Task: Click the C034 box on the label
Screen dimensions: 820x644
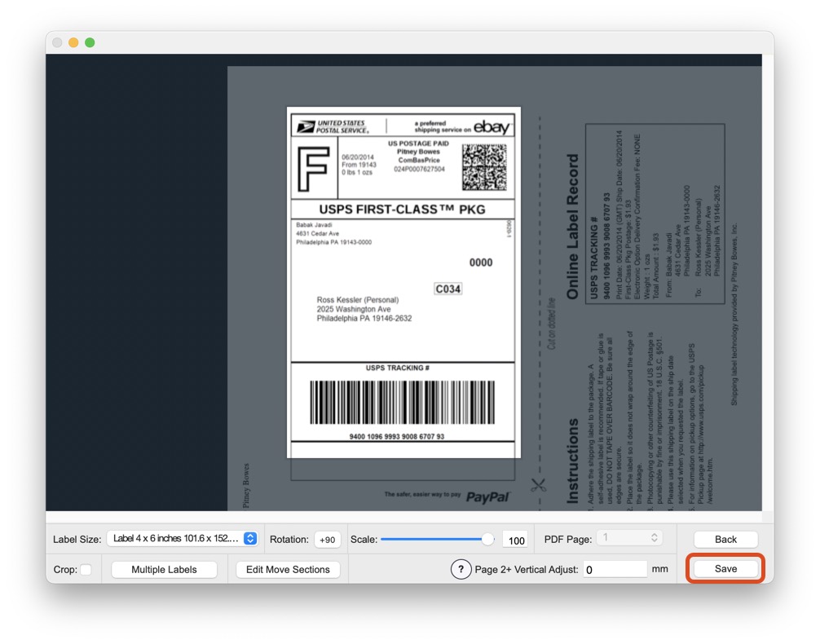Action: point(447,289)
